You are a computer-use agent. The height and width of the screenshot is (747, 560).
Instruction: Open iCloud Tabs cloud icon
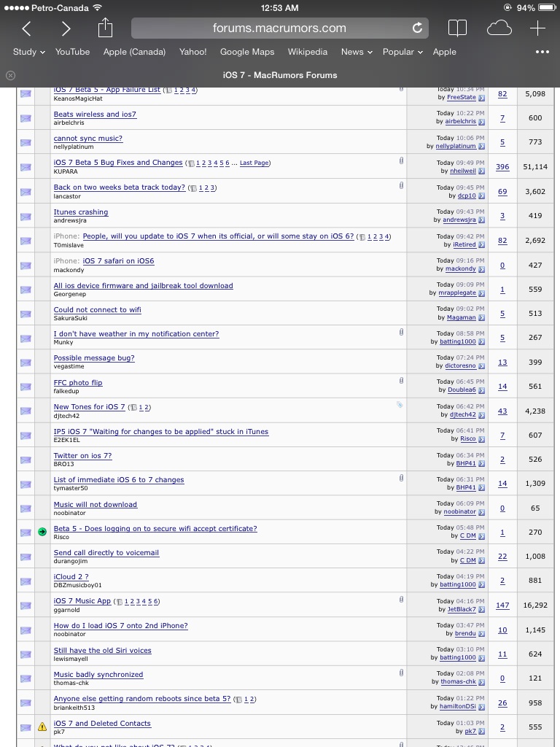[x=499, y=28]
